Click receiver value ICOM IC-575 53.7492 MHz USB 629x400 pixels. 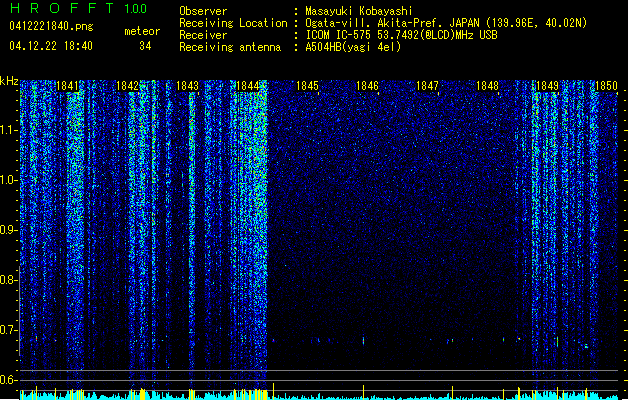(x=402, y=35)
